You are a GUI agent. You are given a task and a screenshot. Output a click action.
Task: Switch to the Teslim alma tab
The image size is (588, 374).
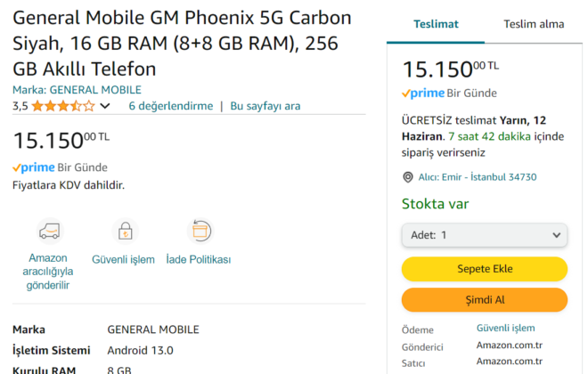coord(533,24)
